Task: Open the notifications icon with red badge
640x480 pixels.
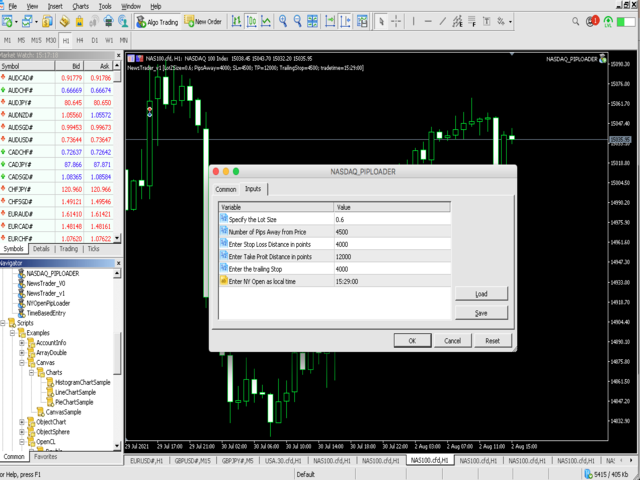Action: click(592, 21)
